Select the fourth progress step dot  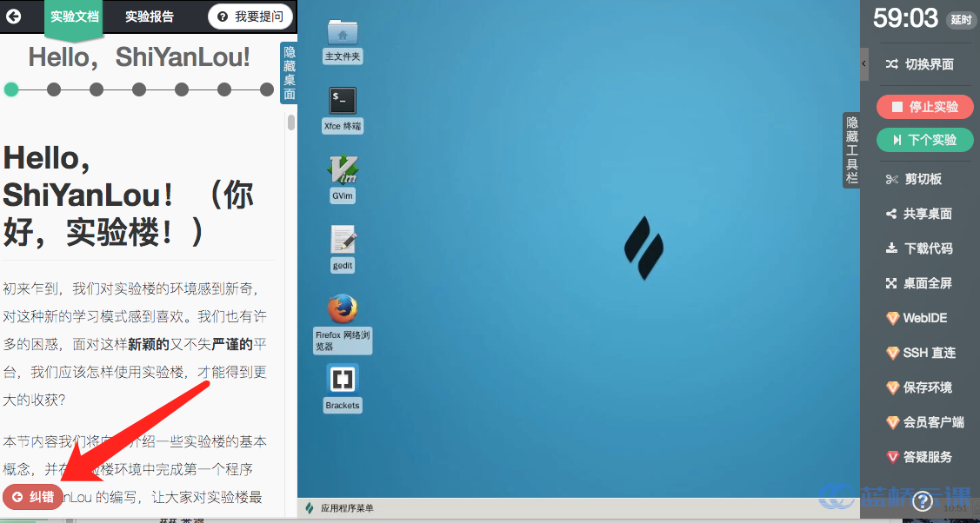(139, 89)
